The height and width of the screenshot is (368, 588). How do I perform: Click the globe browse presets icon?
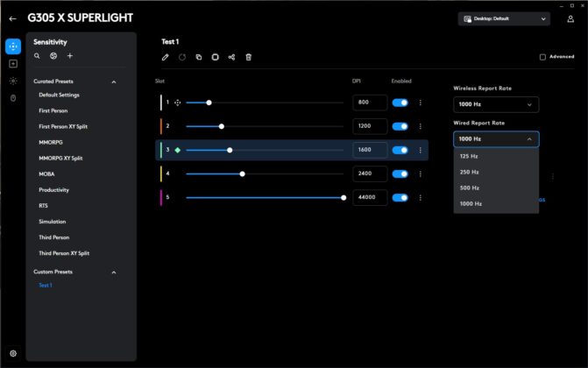point(53,56)
